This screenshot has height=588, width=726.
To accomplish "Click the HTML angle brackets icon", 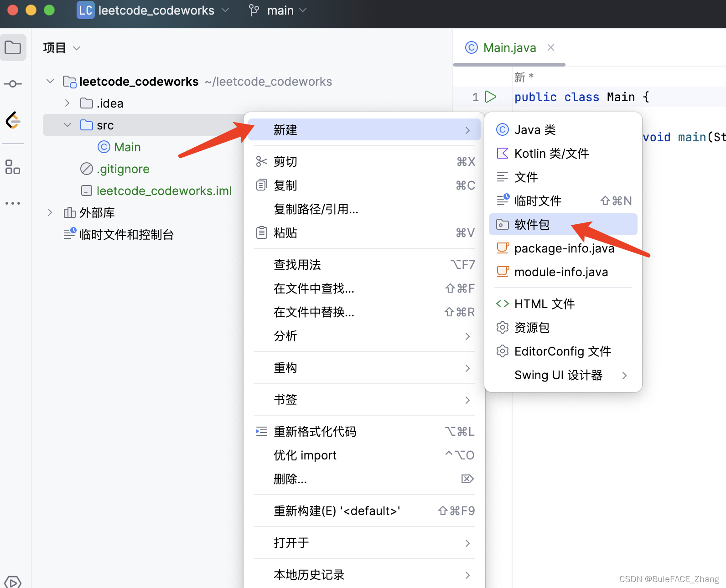I will pyautogui.click(x=502, y=304).
